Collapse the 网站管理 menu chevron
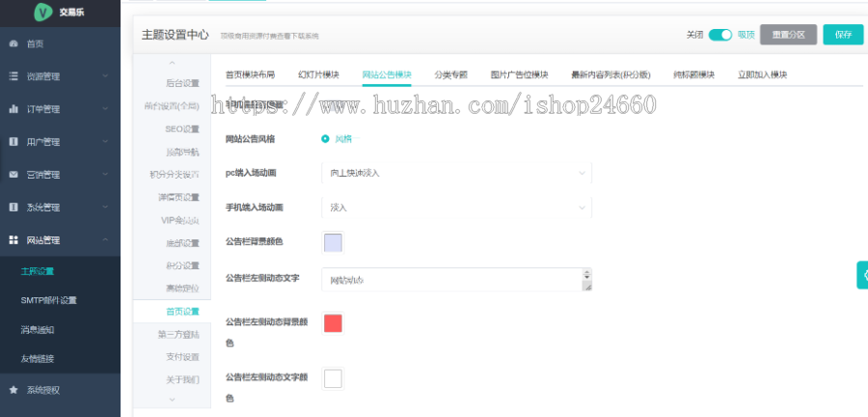 click(105, 239)
